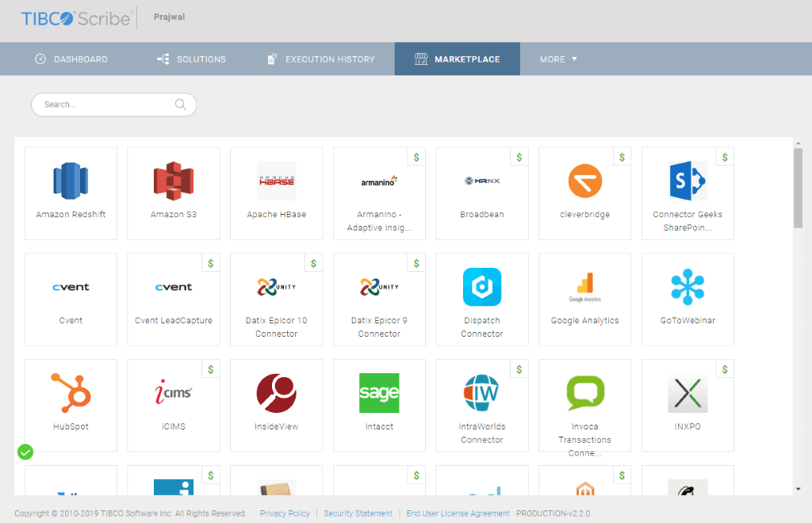Select the InsideView connector icon
The image size is (812, 523).
click(276, 393)
